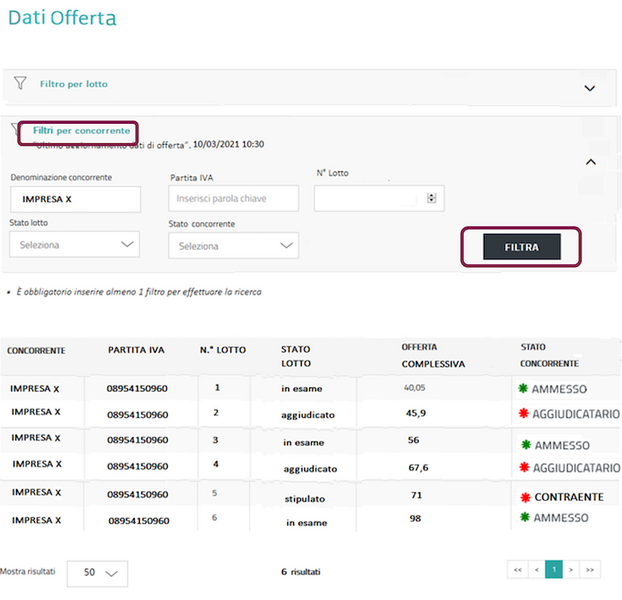
Task: Click the Denominazione concorrente input field
Action: click(x=74, y=199)
